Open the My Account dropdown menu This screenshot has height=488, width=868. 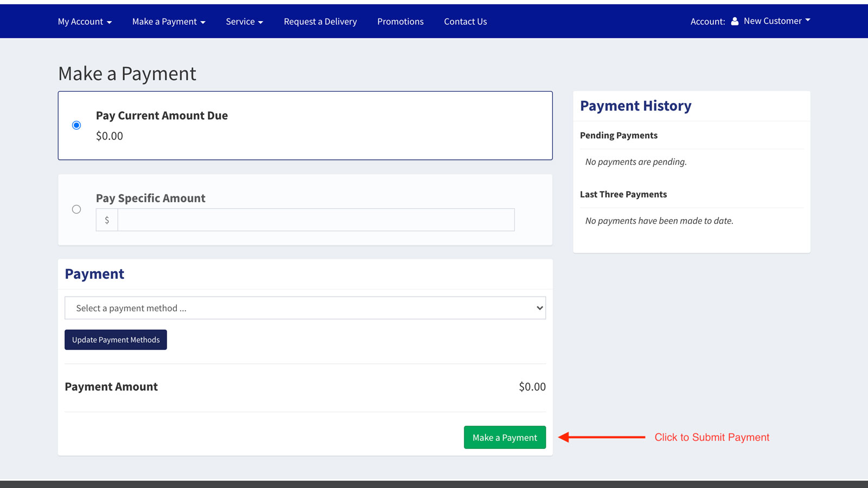pyautogui.click(x=85, y=22)
